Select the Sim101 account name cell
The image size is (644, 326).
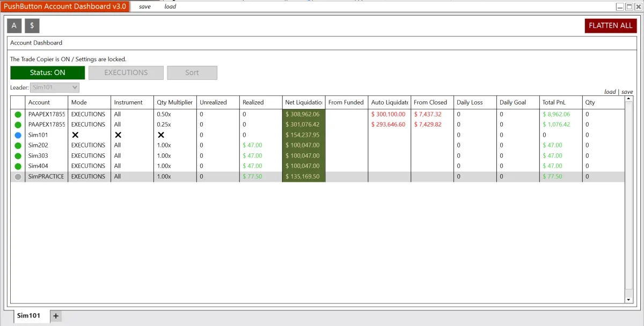pos(47,135)
